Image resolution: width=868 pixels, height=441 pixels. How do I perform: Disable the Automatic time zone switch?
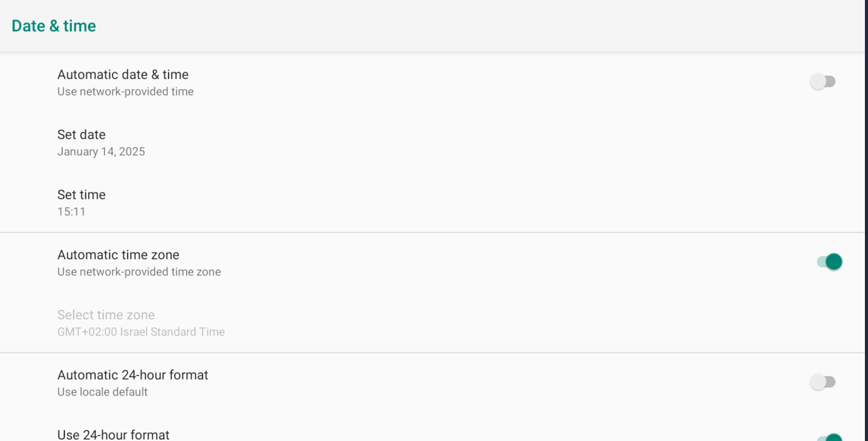[829, 262]
